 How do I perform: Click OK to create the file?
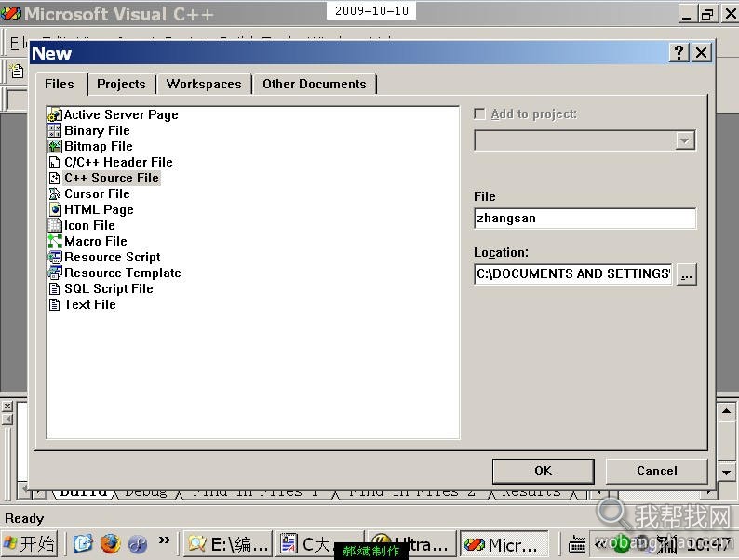pos(543,471)
